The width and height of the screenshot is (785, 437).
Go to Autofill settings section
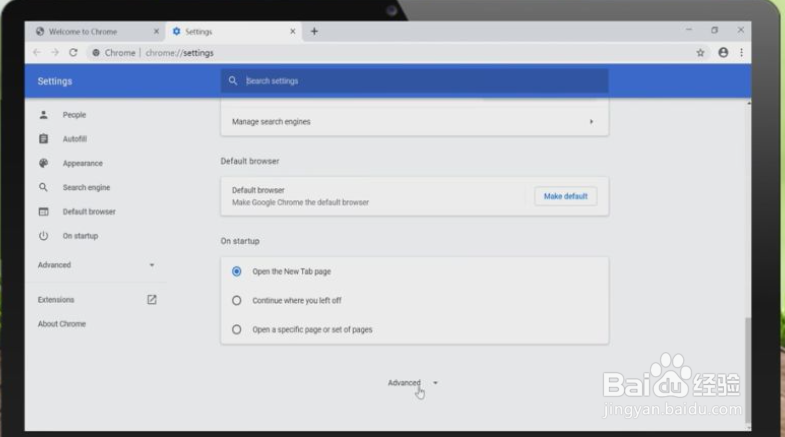pyautogui.click(x=75, y=139)
